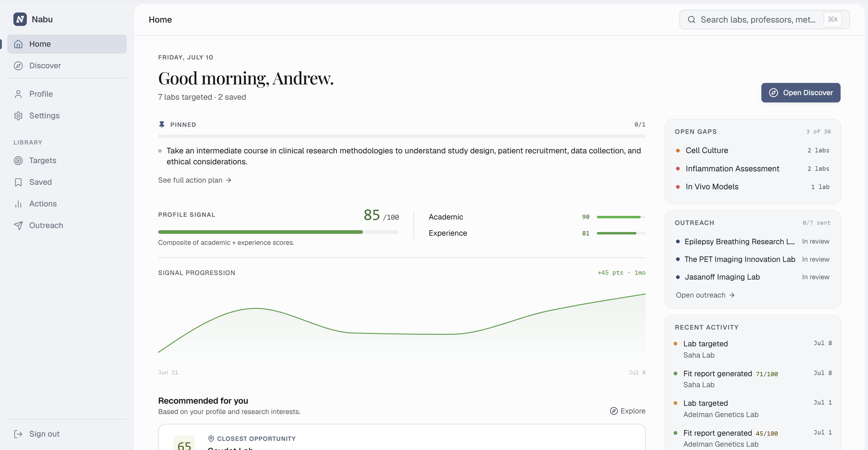This screenshot has height=450, width=868.
Task: Click the Profile person icon
Action: tap(18, 94)
